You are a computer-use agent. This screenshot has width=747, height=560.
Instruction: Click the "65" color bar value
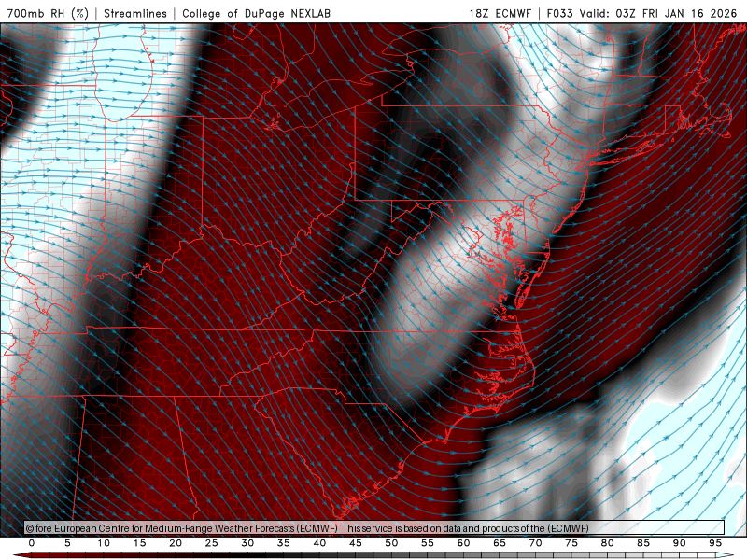click(500, 543)
